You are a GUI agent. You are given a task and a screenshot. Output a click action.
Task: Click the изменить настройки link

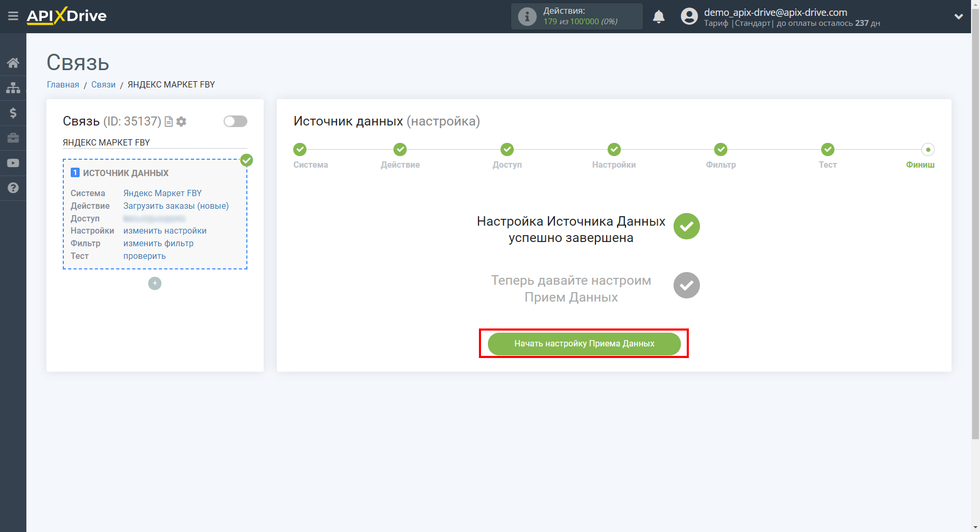(x=165, y=230)
